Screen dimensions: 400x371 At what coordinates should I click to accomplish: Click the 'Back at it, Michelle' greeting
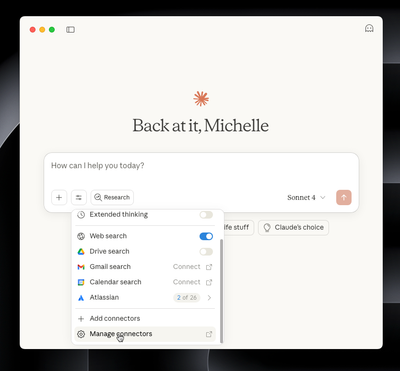click(201, 126)
